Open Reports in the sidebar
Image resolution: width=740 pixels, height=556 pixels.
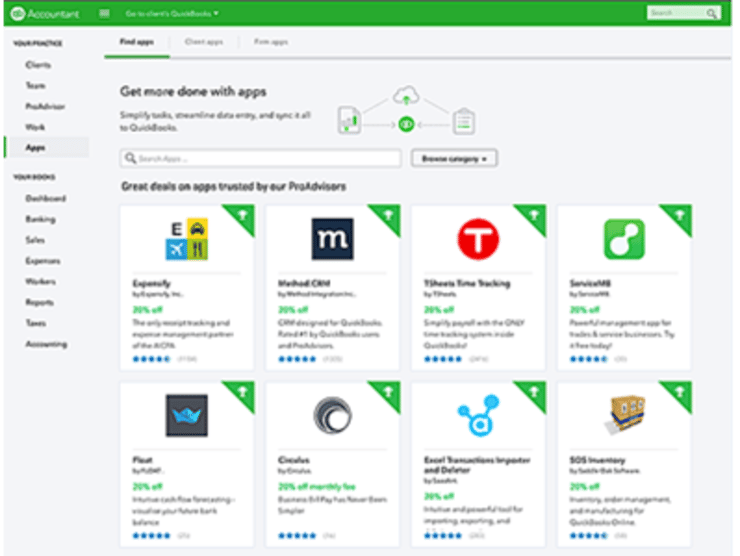39,302
